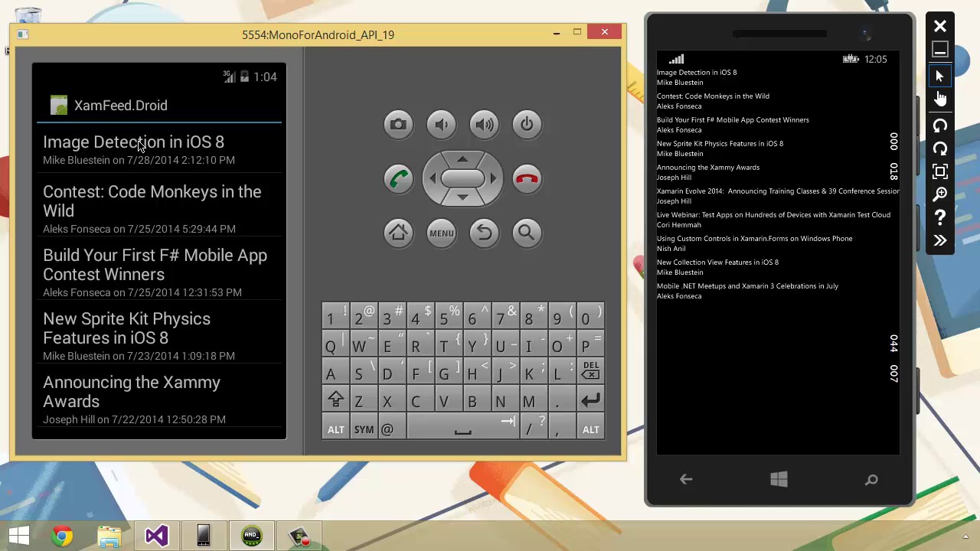The image size is (980, 551).
Task: Tap the emulator back arrow button
Action: click(484, 233)
